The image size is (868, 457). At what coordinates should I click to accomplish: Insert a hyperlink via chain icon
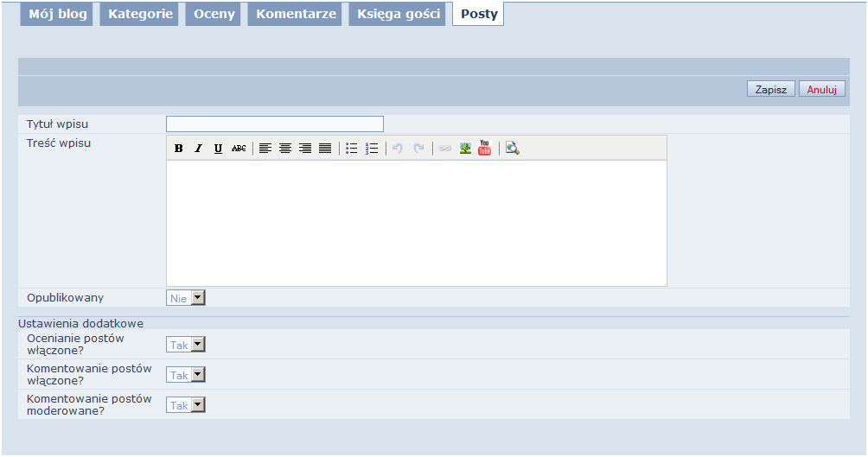click(445, 149)
